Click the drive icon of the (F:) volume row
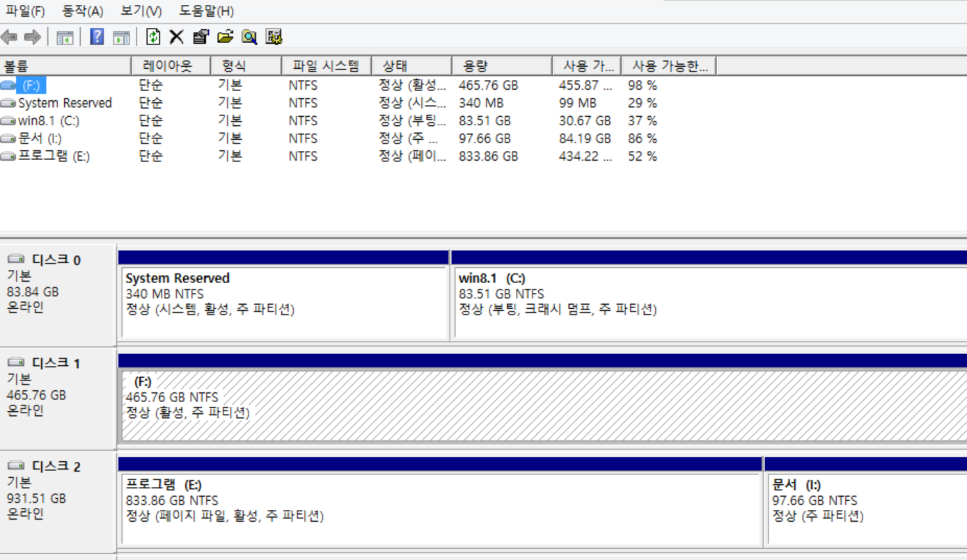Screen dimensions: 967x560 pyautogui.click(x=8, y=85)
